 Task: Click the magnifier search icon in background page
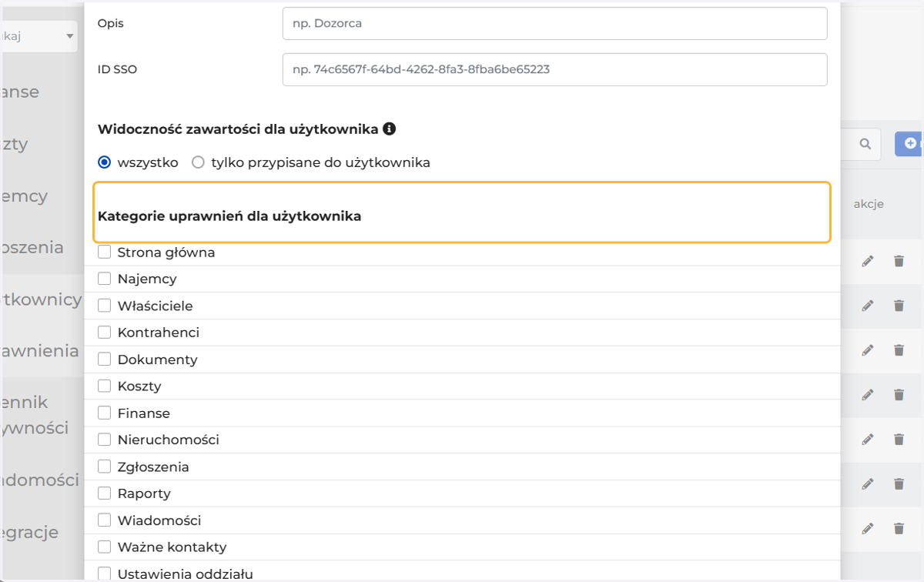[865, 144]
